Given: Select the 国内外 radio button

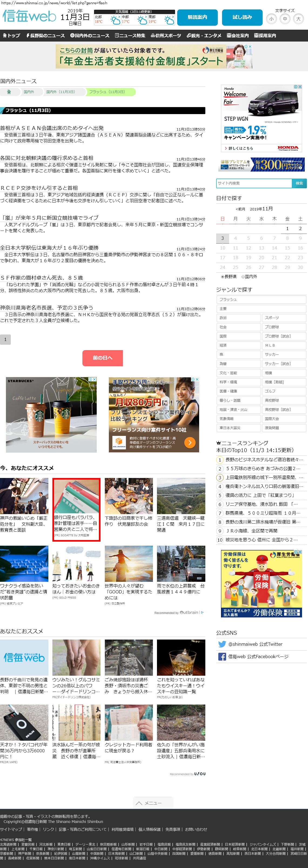Looking at the screenshot, I should (243, 277).
